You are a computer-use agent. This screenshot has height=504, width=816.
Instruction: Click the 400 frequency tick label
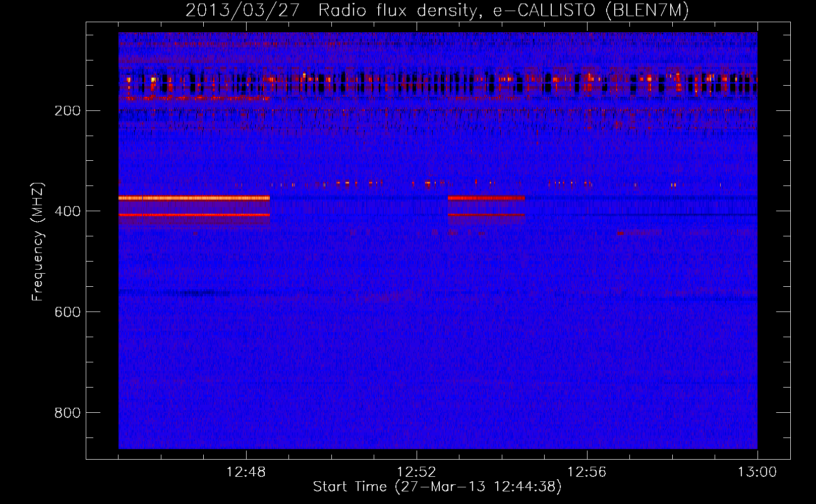point(68,212)
